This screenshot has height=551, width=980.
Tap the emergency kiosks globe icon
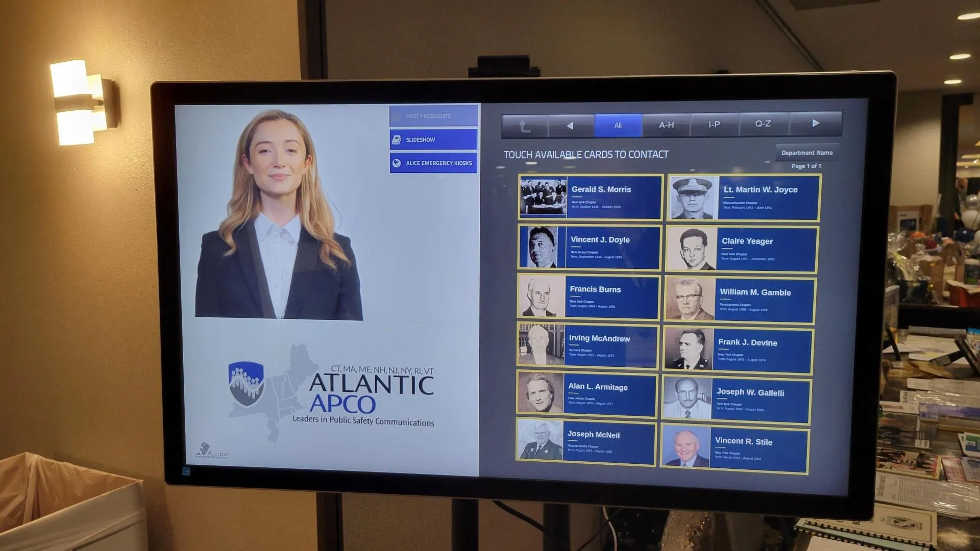(397, 163)
